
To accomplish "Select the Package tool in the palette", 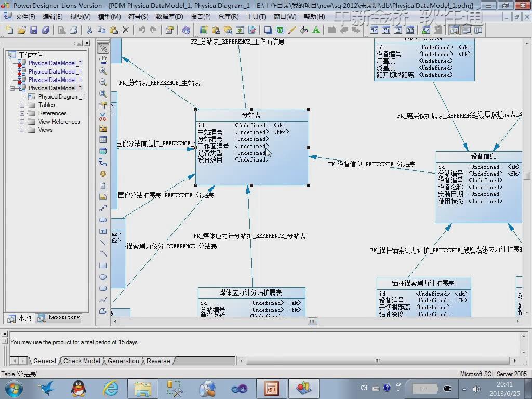I will (x=103, y=128).
